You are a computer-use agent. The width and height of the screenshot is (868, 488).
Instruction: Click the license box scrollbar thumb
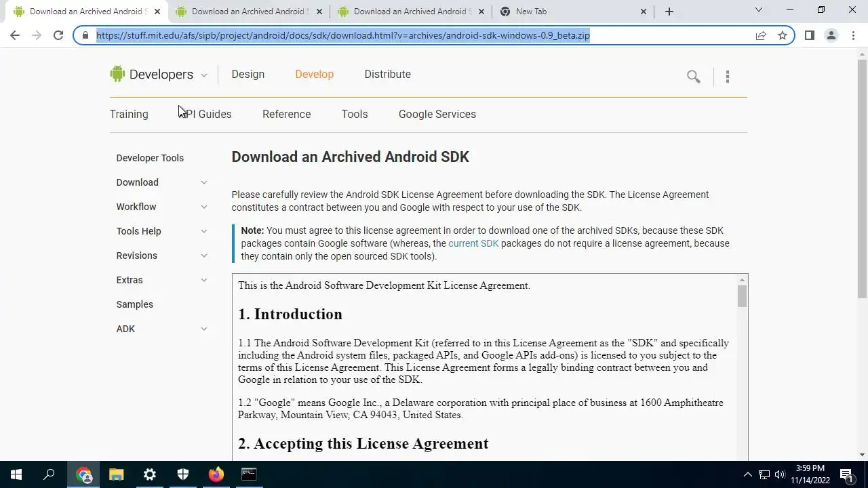pos(742,296)
